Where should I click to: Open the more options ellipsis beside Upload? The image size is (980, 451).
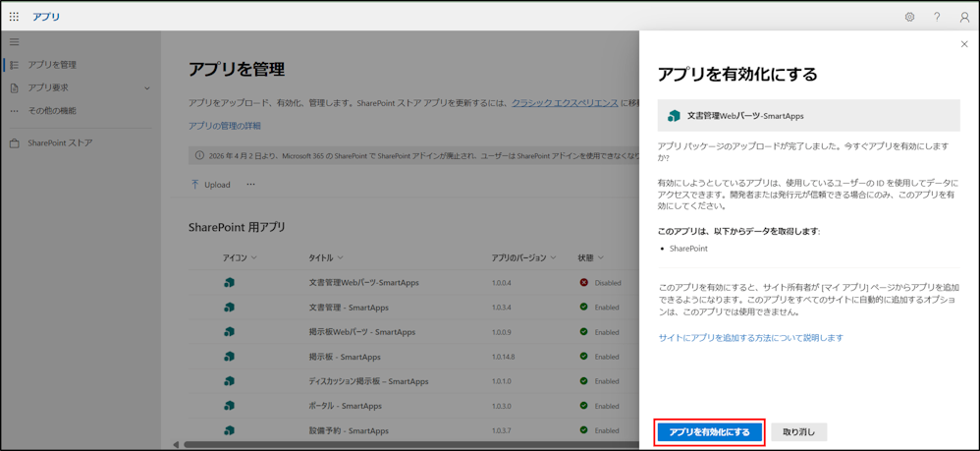[250, 185]
